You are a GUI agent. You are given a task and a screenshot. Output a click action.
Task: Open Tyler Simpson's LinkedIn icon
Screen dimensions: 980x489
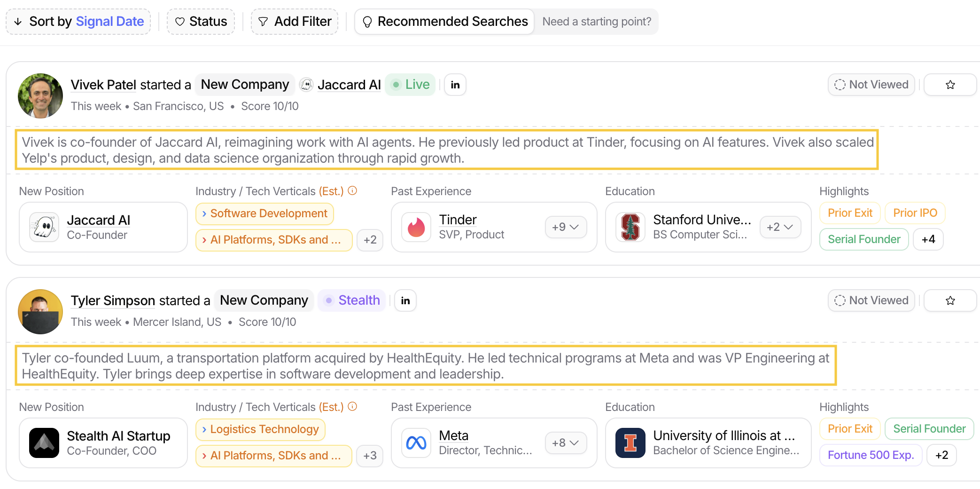coord(405,300)
